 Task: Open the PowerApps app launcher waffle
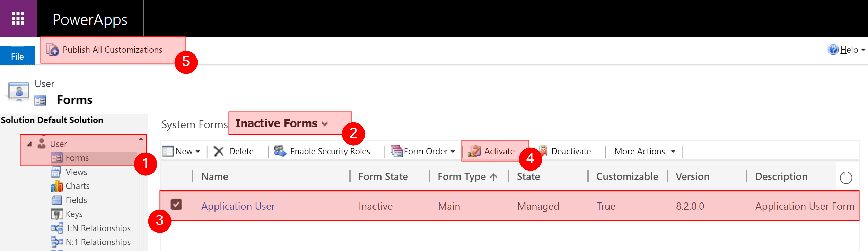(x=18, y=19)
